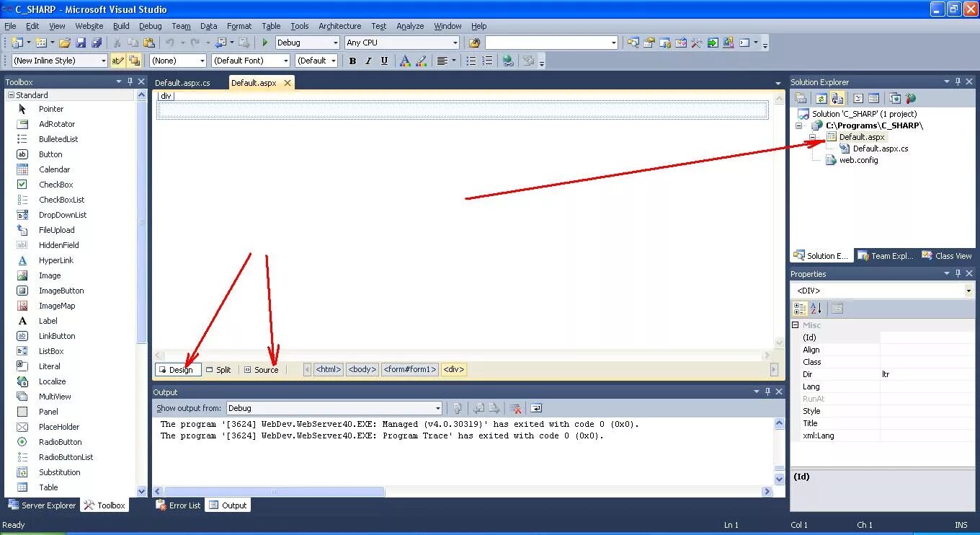Image resolution: width=980 pixels, height=535 pixels.
Task: Click the bulleted list formatting icon
Action: tap(471, 61)
